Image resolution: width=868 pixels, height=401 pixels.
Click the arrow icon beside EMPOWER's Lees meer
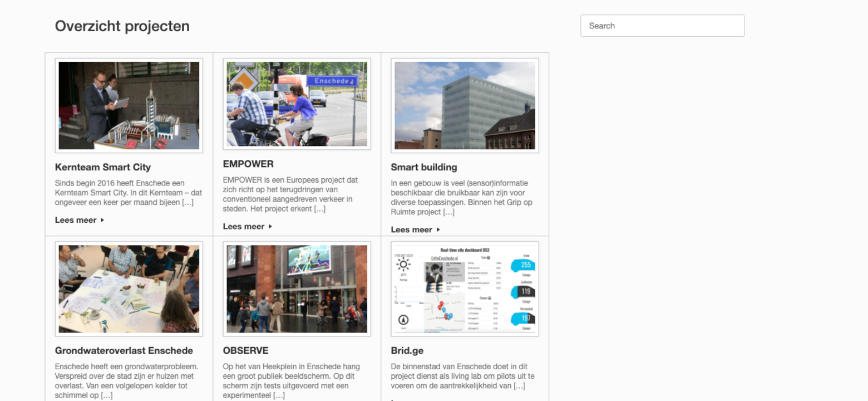pyautogui.click(x=270, y=226)
